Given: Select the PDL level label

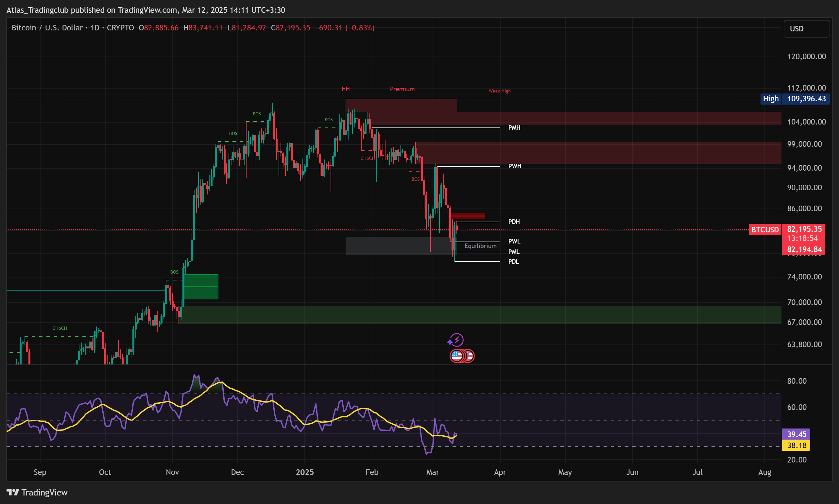Looking at the screenshot, I should [514, 262].
